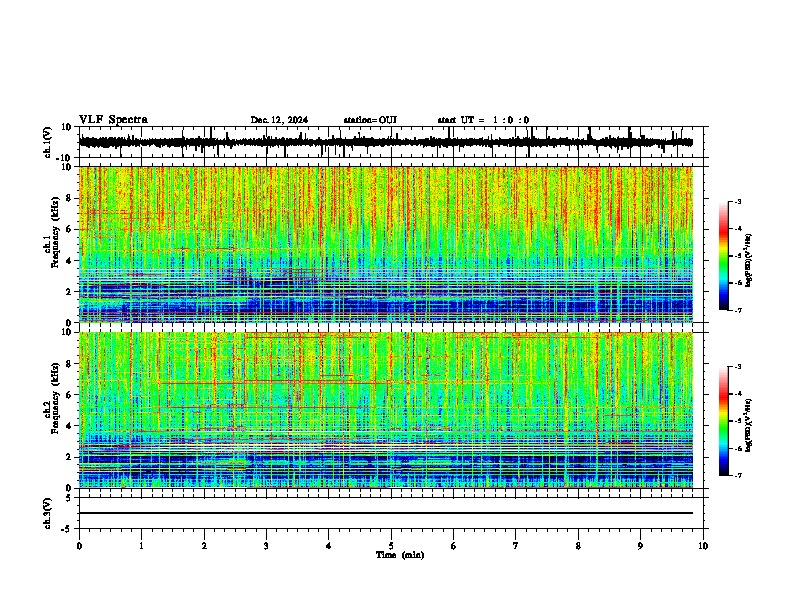Click time axis tick label "5"
The height and width of the screenshot is (612, 792).
(391, 546)
